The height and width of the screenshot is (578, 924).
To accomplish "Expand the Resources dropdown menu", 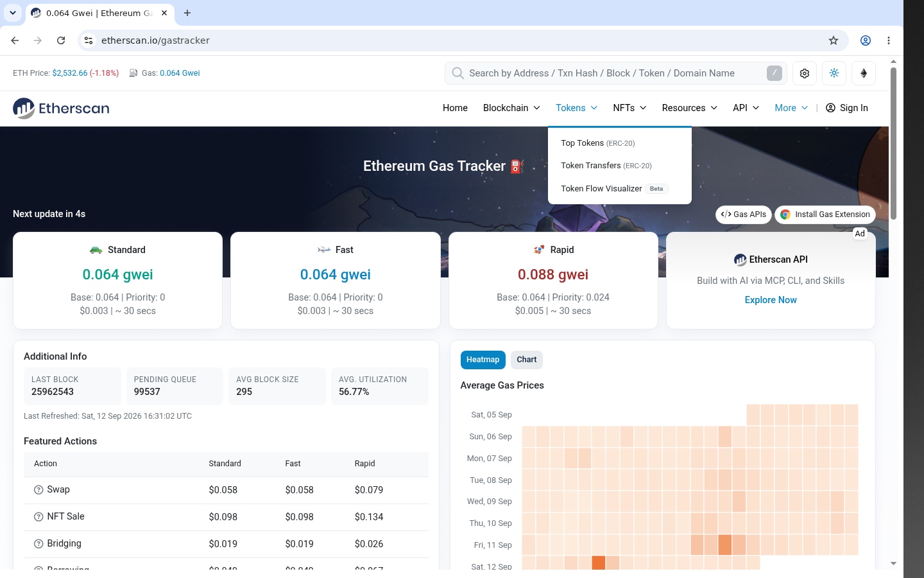I will [690, 108].
